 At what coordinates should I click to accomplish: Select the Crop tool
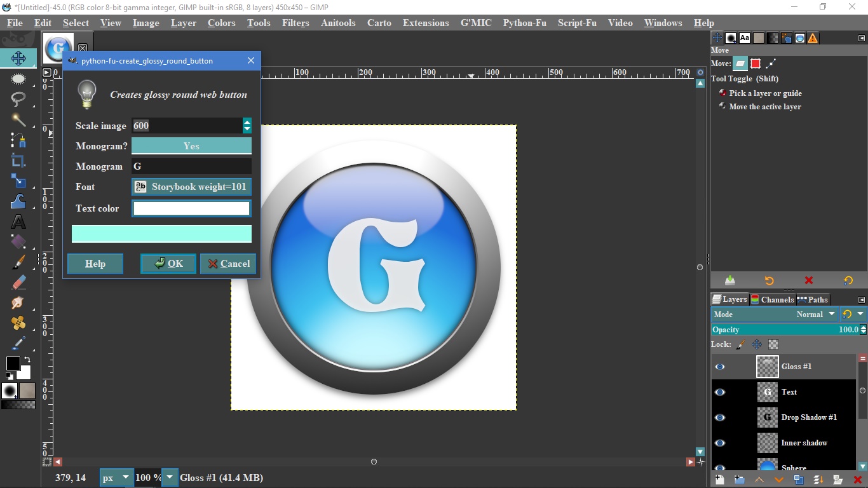point(18,160)
